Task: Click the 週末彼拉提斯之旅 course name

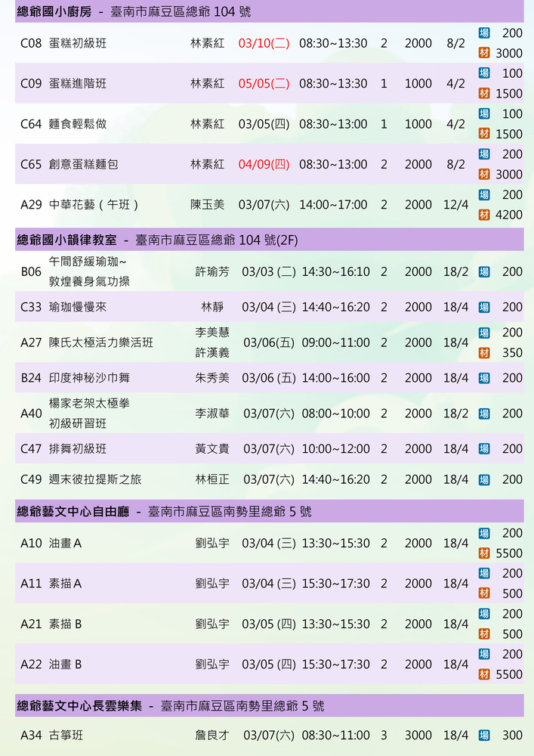Action: (95, 479)
